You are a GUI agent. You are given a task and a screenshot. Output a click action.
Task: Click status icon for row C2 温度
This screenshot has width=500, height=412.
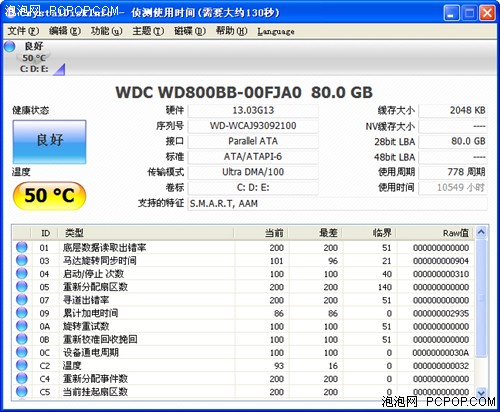22,365
